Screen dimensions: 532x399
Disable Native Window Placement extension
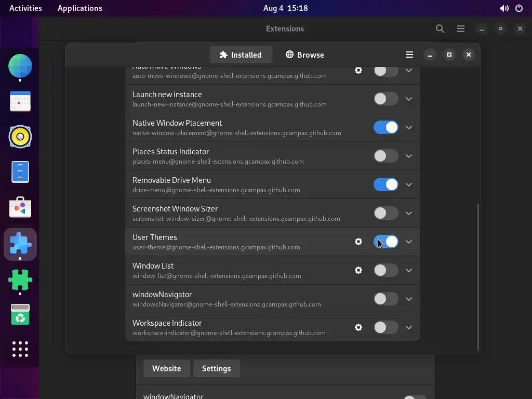click(385, 127)
